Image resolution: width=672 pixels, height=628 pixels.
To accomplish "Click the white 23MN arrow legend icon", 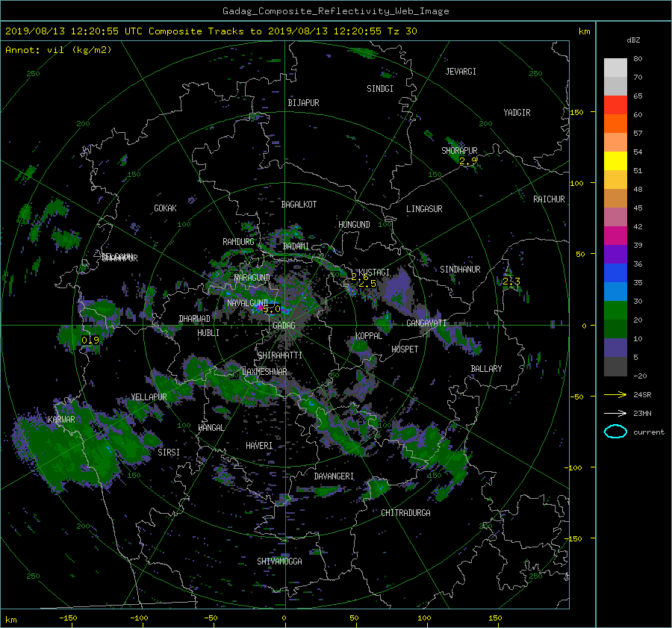I will pos(615,413).
